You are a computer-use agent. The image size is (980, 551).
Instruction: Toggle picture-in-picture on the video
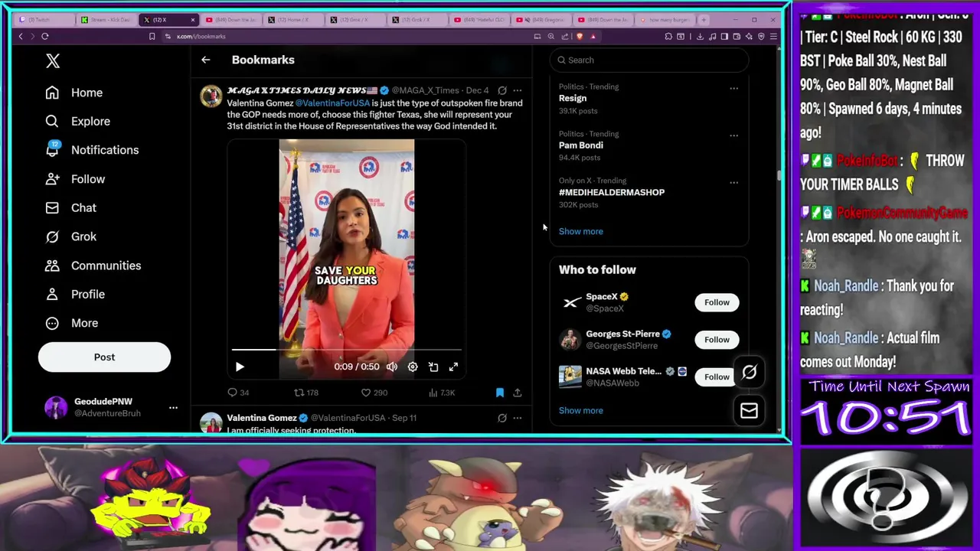(433, 367)
